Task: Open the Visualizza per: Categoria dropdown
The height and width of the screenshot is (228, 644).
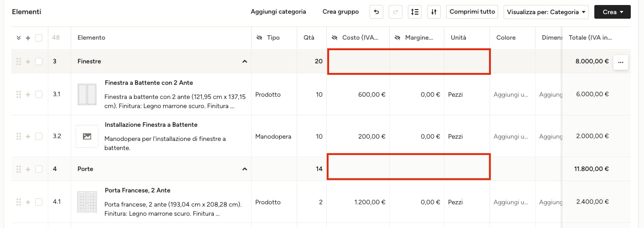Action: [546, 12]
